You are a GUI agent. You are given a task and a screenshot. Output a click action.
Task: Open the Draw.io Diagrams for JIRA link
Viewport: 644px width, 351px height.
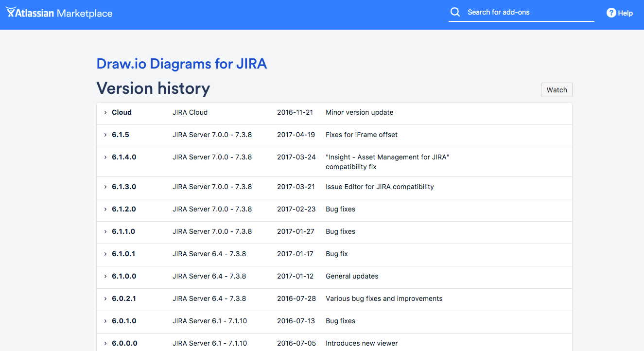point(181,64)
